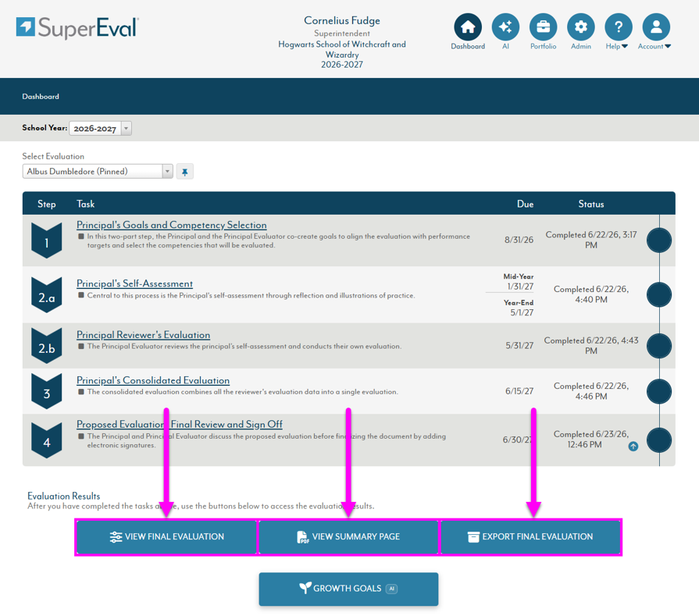Click the status circle for Final Review step
Viewport: 699px width, 616px height.
pos(659,440)
